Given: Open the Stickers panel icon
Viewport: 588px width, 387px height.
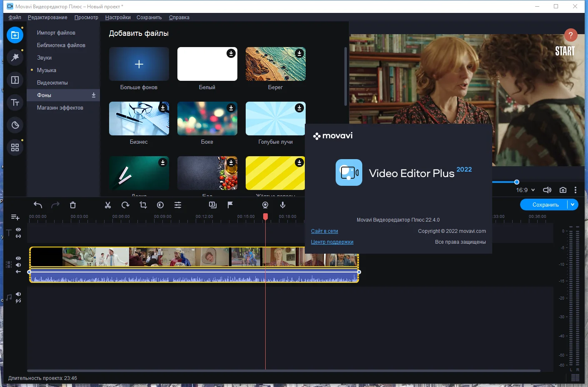Looking at the screenshot, I should click(x=15, y=125).
